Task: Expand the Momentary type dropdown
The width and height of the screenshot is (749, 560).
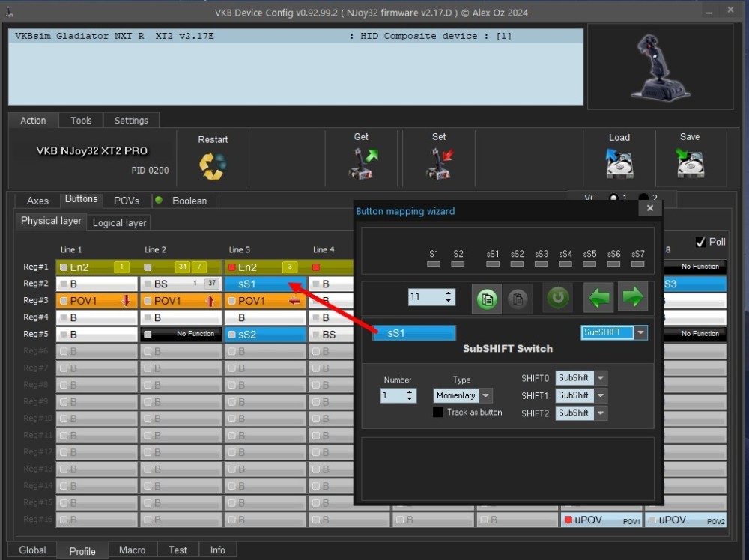Action: pos(486,395)
